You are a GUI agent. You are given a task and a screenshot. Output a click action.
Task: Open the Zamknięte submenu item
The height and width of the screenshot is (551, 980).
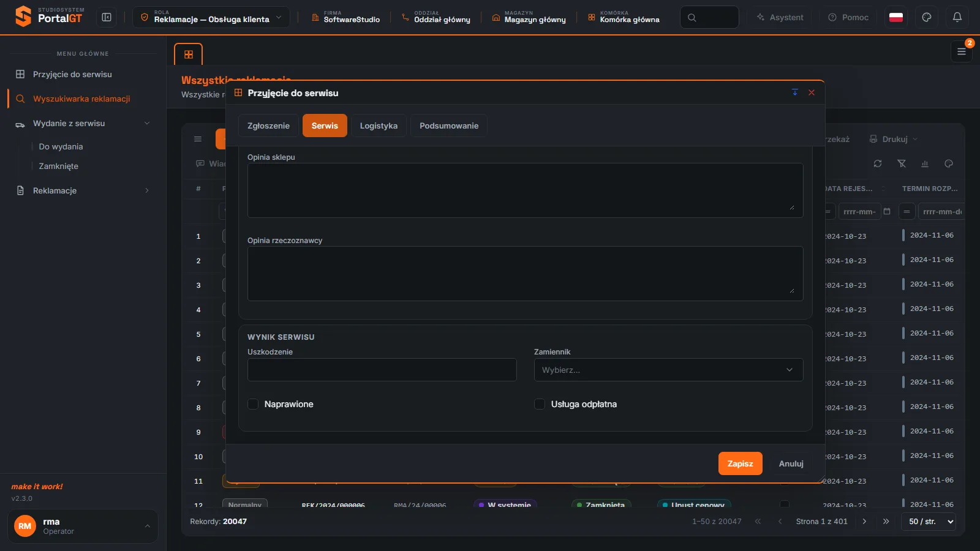(58, 166)
